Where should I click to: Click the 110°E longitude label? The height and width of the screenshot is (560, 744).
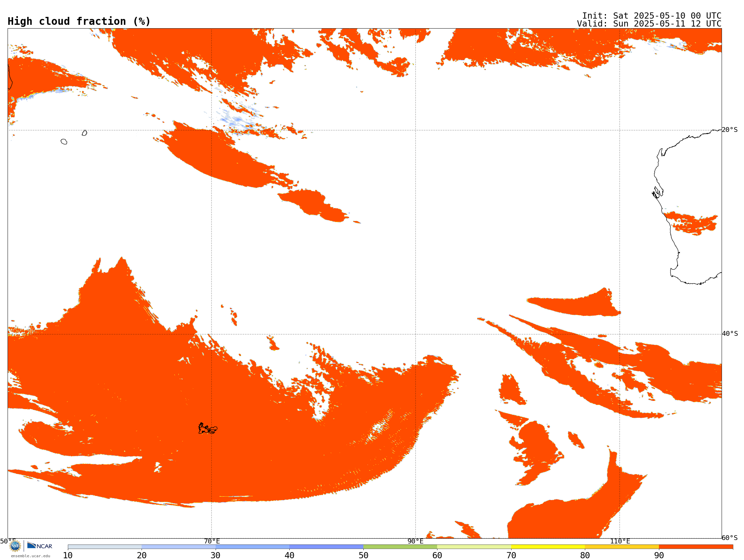click(x=620, y=541)
